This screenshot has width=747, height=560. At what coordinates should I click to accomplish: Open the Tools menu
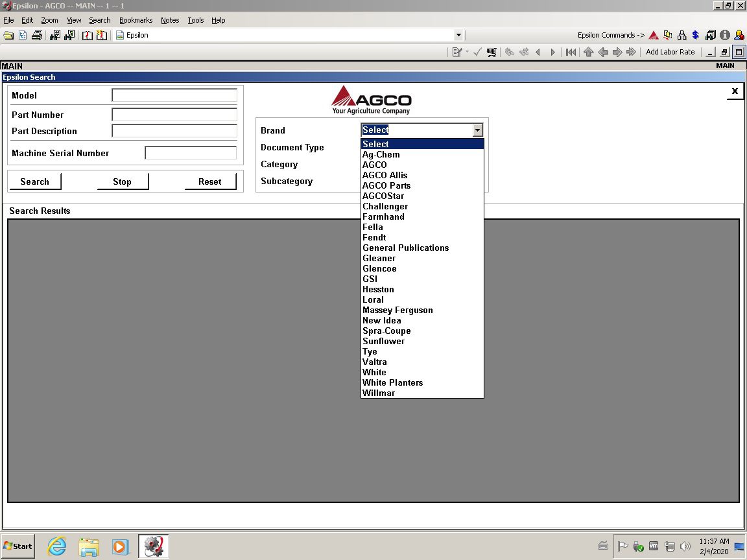[x=196, y=20]
